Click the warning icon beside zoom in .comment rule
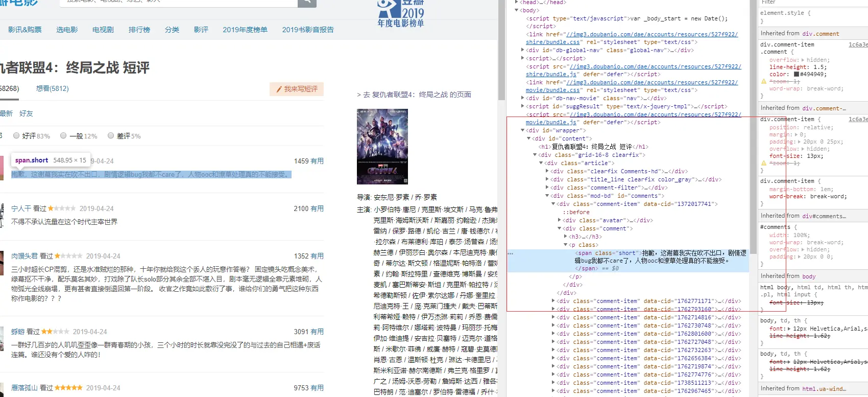Screen dimensions: 868x397 pyautogui.click(x=764, y=81)
